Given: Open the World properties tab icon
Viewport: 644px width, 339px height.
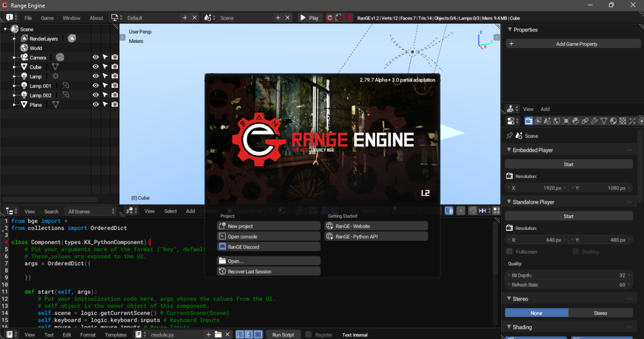Looking at the screenshot, I should pos(557,121).
